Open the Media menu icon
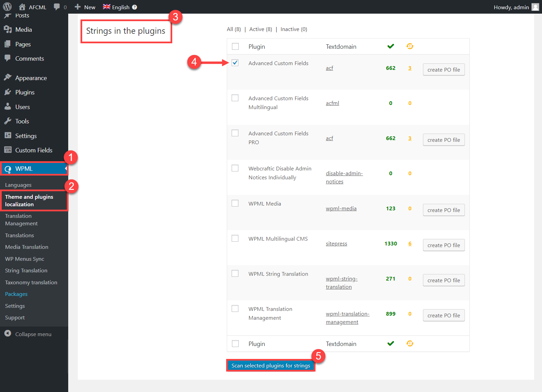Viewport: 542px width, 392px height. coord(8,29)
